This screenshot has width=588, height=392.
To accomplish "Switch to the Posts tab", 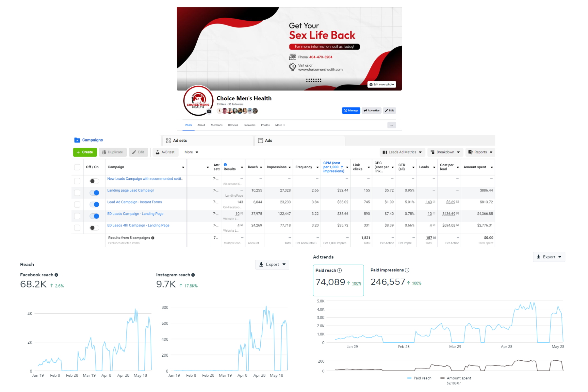I will pyautogui.click(x=188, y=125).
